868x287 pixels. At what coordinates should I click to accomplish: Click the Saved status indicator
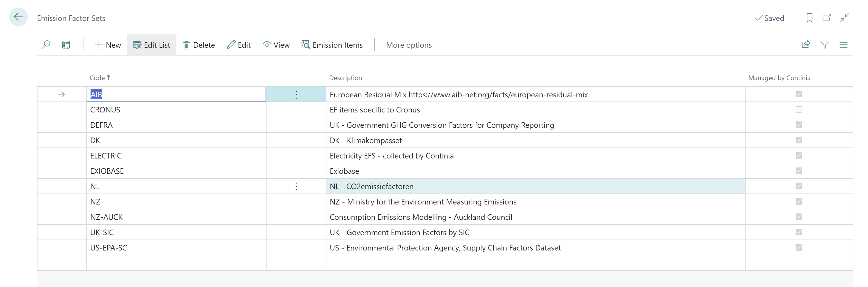point(770,18)
